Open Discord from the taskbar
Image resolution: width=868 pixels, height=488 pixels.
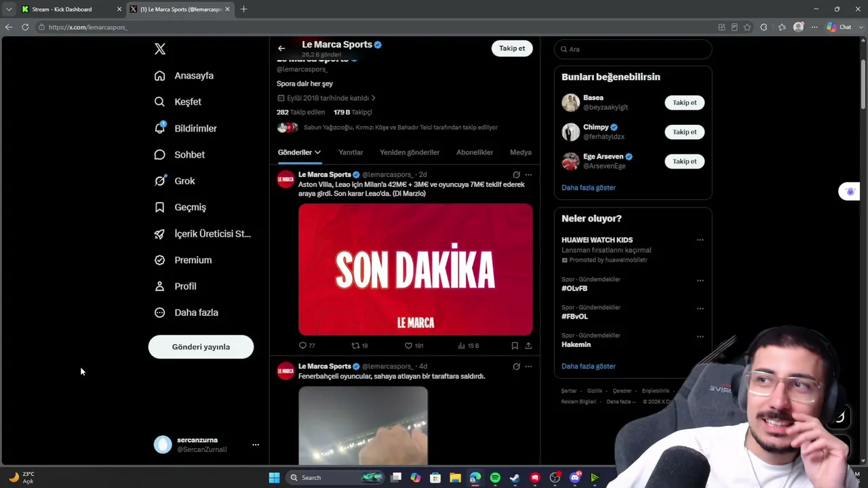[x=575, y=478]
